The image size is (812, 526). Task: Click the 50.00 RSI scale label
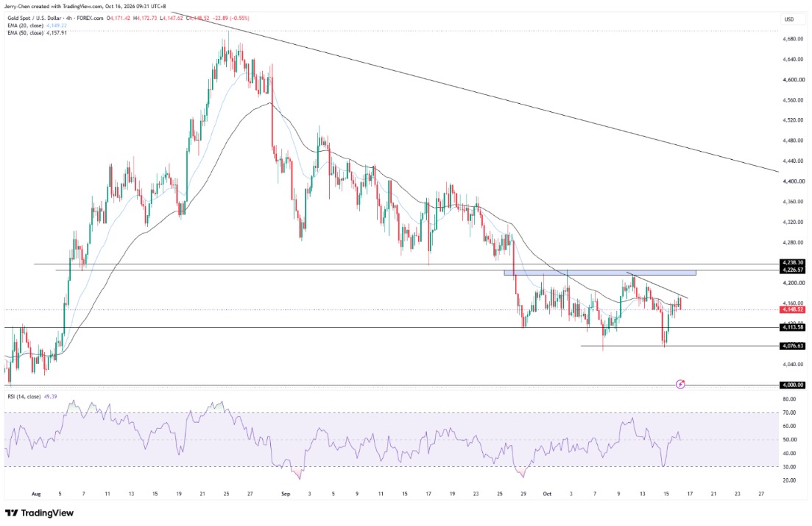pyautogui.click(x=790, y=440)
